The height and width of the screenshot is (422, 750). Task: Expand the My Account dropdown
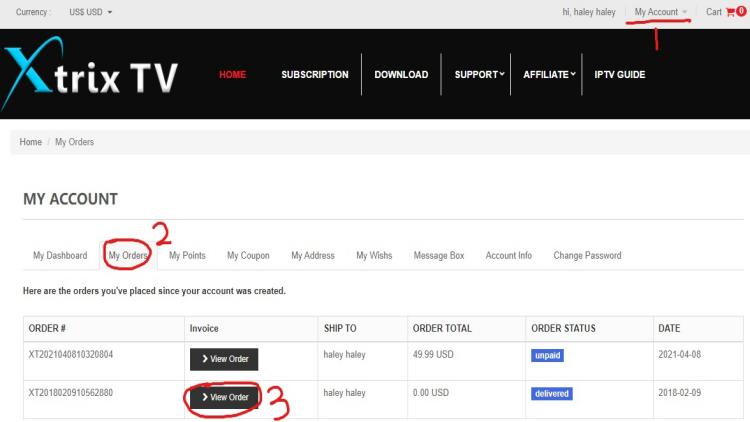click(661, 12)
